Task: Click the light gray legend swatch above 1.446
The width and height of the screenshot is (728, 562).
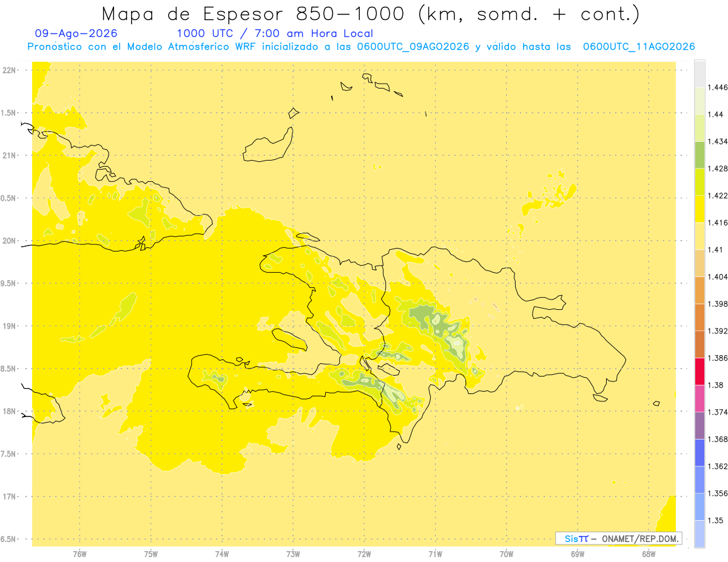Action: tap(699, 73)
